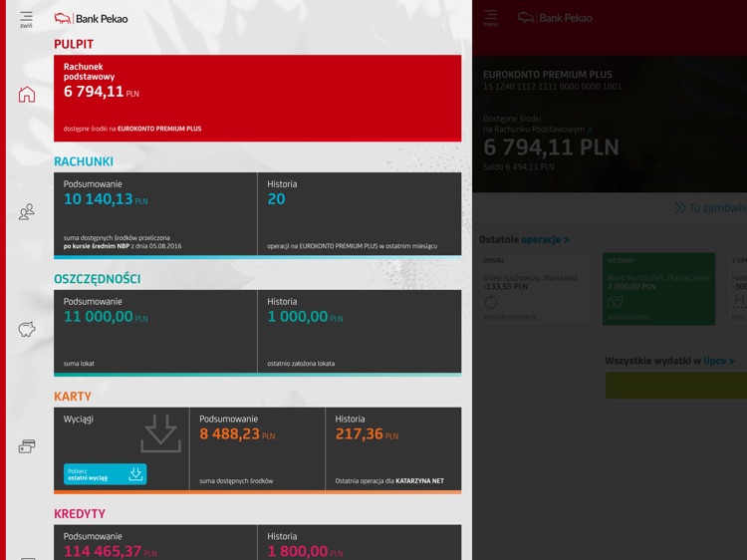Click the 'suma lokat' caption
The height and width of the screenshot is (560, 747).
79,364
